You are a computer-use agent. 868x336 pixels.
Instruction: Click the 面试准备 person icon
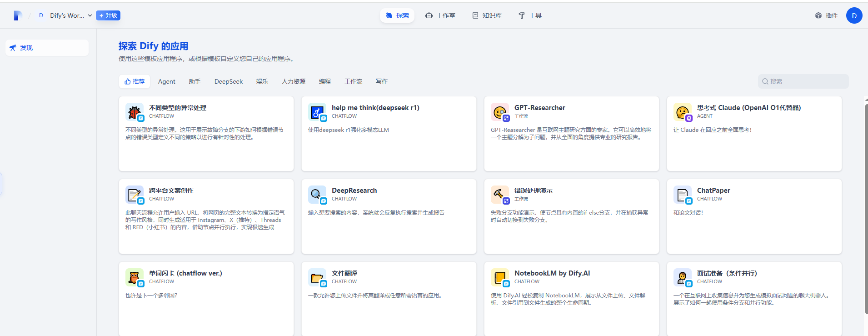pos(682,277)
